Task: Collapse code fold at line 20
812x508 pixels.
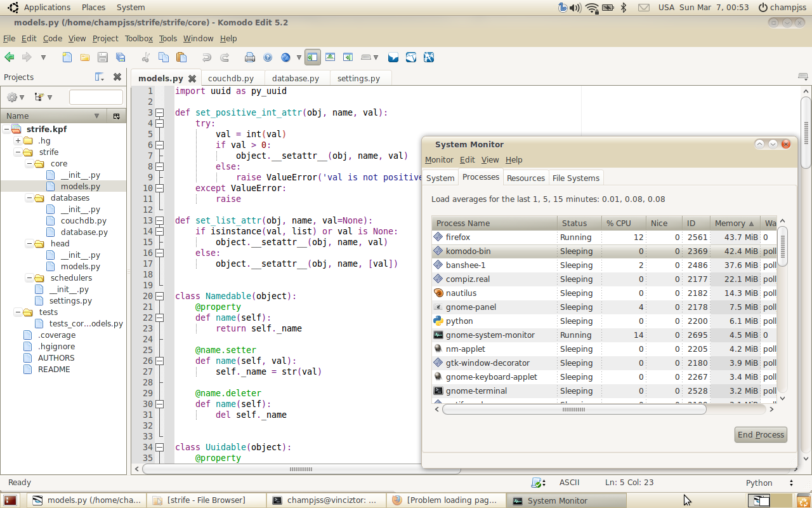Action: [160, 297]
